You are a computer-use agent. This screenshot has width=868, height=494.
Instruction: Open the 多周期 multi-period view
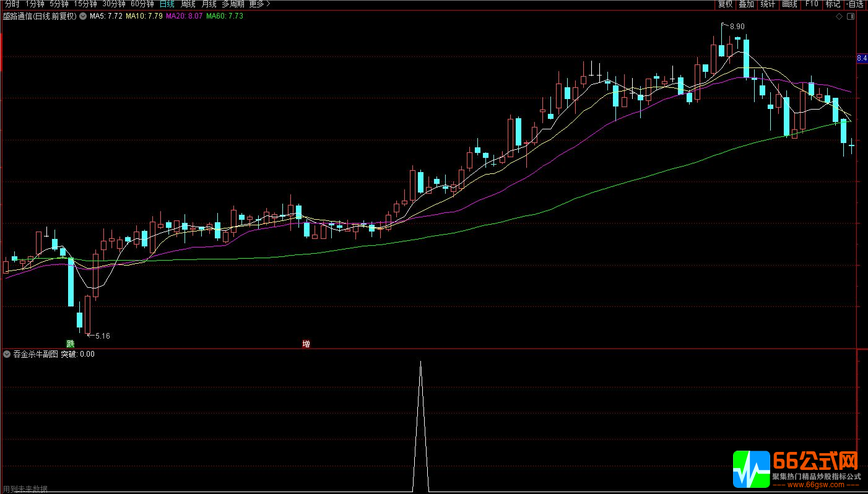(233, 4)
